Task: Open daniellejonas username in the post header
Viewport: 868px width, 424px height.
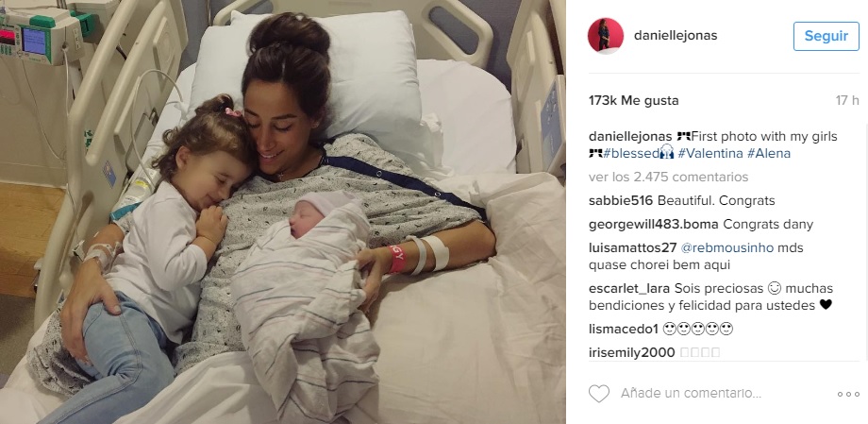Action: 676,36
